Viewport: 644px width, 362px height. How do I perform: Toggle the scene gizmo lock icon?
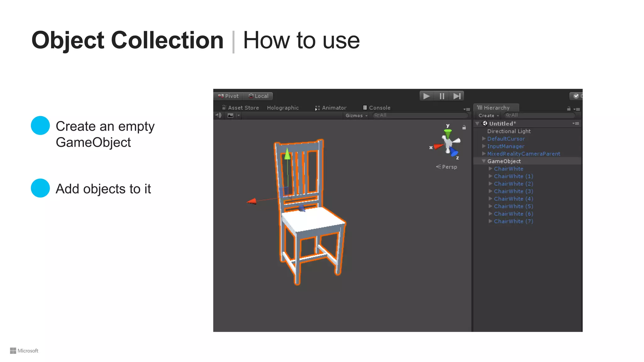[464, 127]
